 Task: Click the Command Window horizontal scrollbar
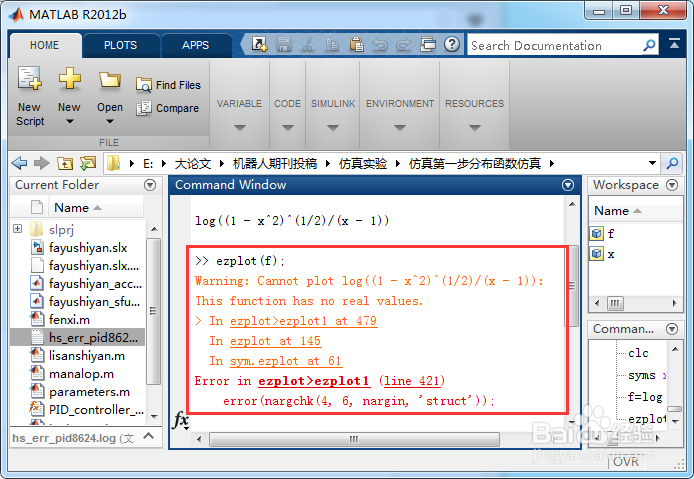click(354, 439)
